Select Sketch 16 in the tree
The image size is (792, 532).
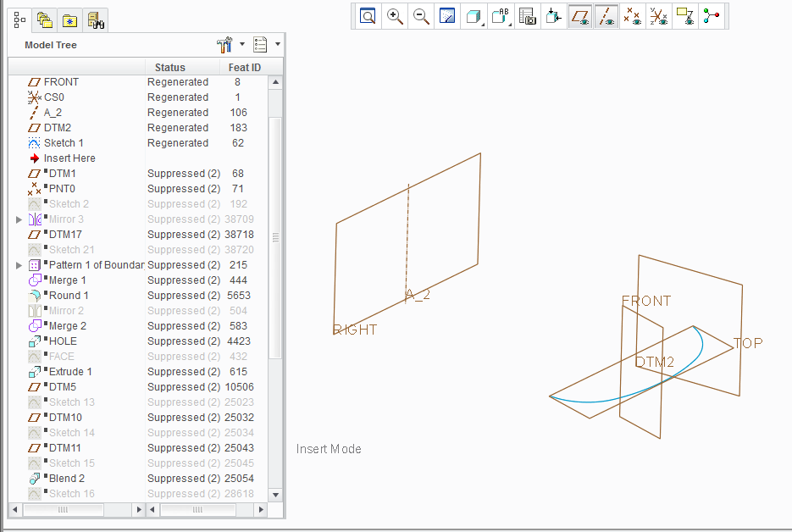point(71,494)
